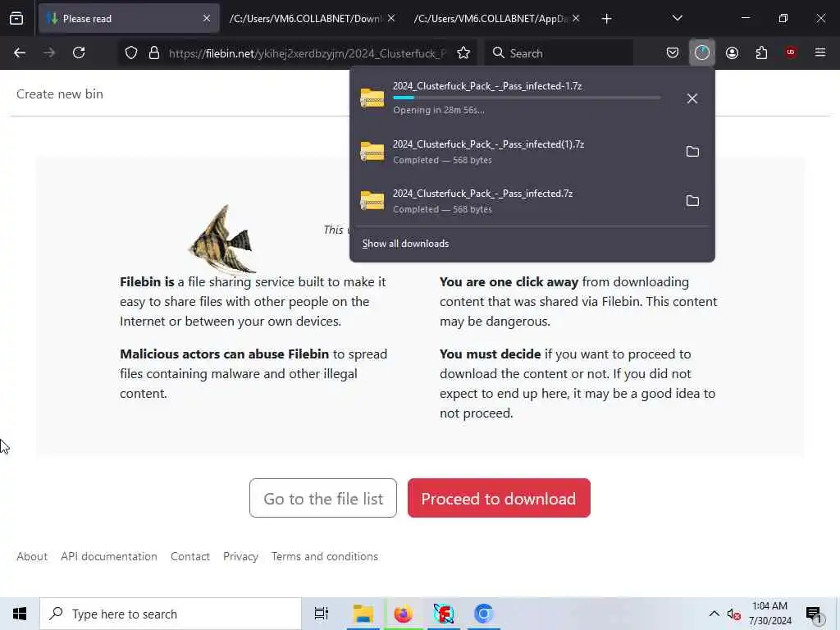
Task: Toggle the Downloads panel button
Action: [702, 53]
